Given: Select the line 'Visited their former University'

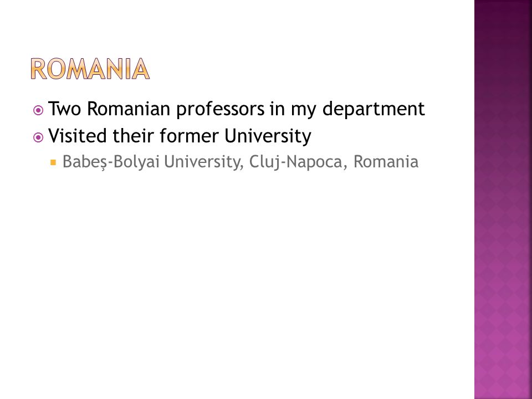Looking at the screenshot, I should (x=180, y=136).
